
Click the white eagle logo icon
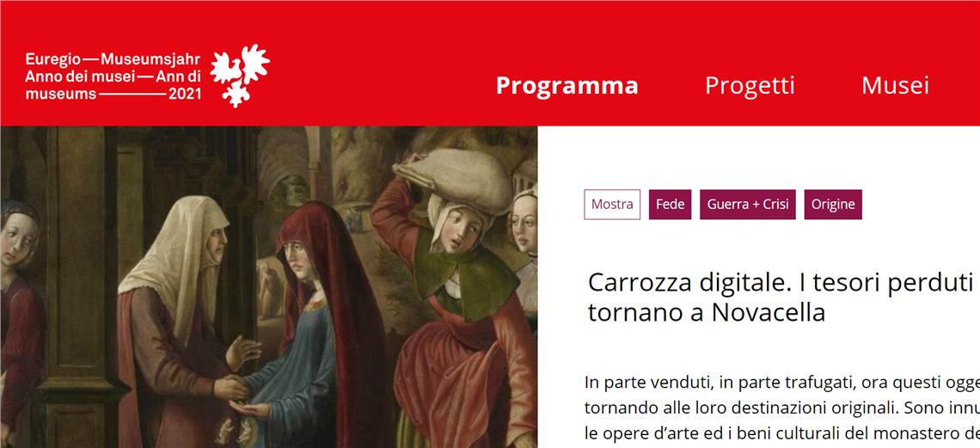[239, 76]
